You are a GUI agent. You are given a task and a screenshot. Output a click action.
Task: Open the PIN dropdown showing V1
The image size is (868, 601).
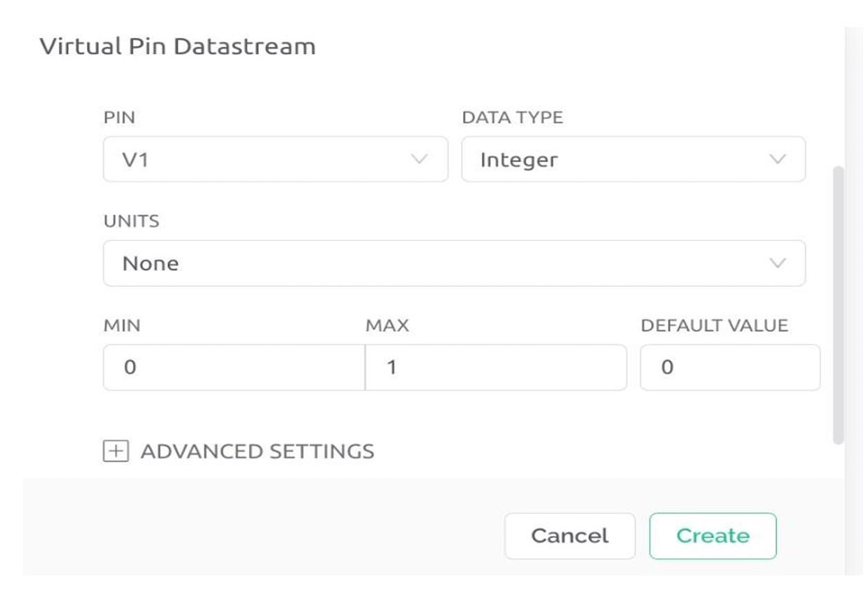[275, 159]
